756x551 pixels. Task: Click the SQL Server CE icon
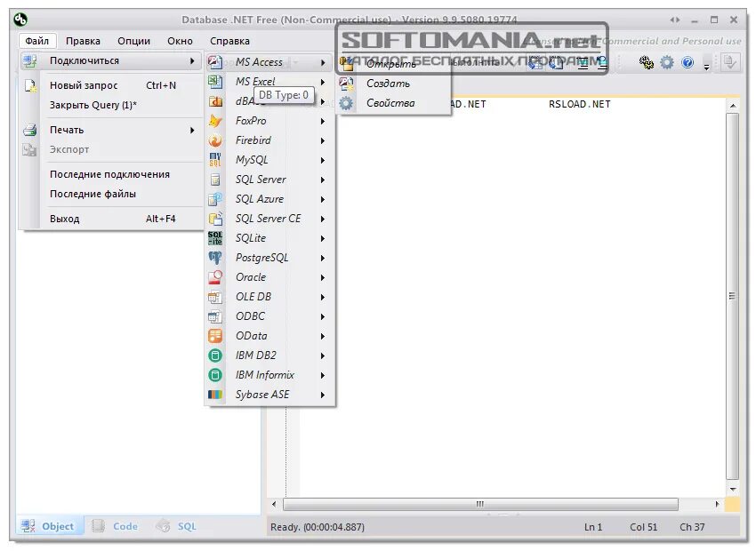coord(215,219)
